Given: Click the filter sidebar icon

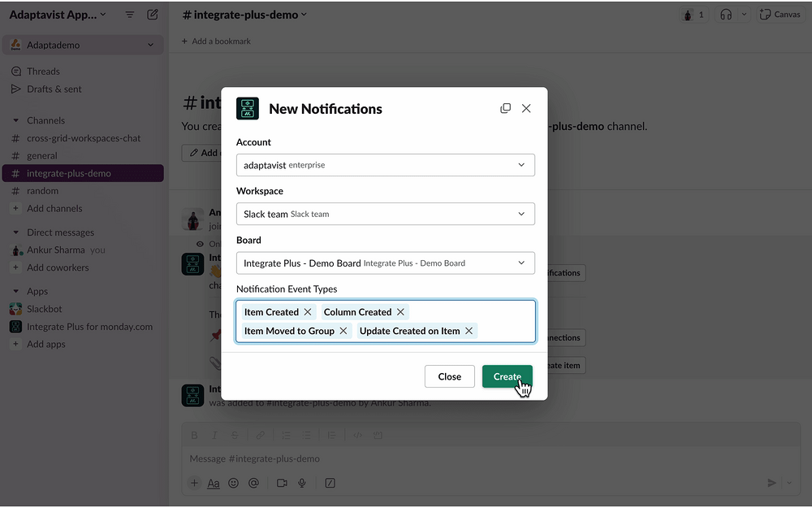Looking at the screenshot, I should (130, 15).
